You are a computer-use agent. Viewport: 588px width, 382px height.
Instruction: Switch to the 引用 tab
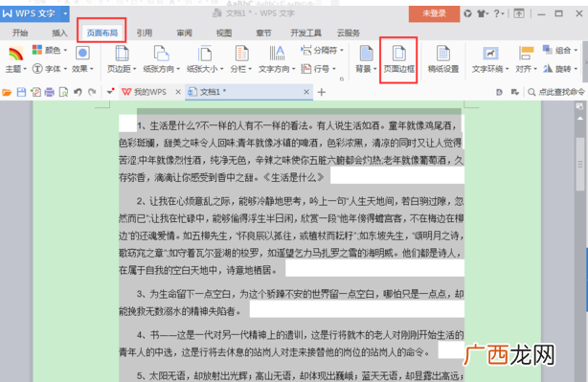[x=145, y=33]
